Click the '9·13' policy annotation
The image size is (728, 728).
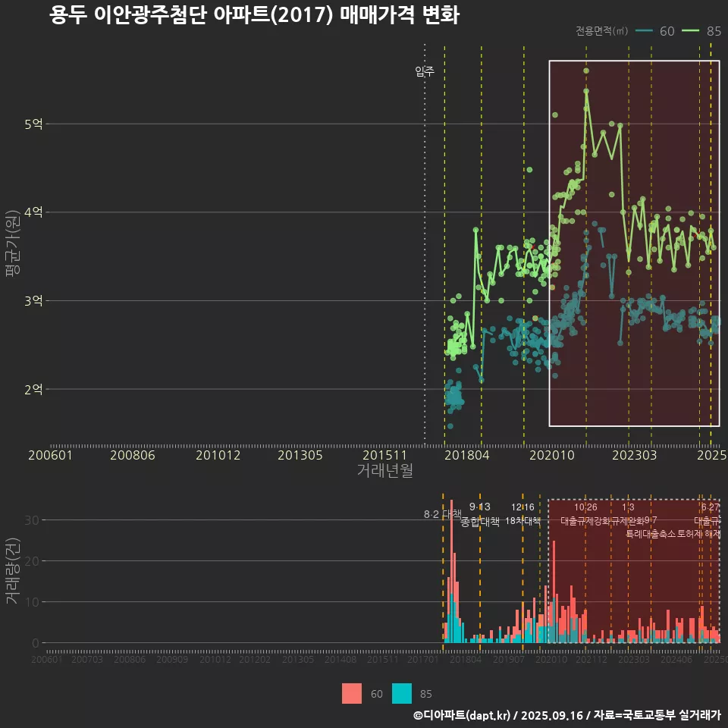click(479, 507)
